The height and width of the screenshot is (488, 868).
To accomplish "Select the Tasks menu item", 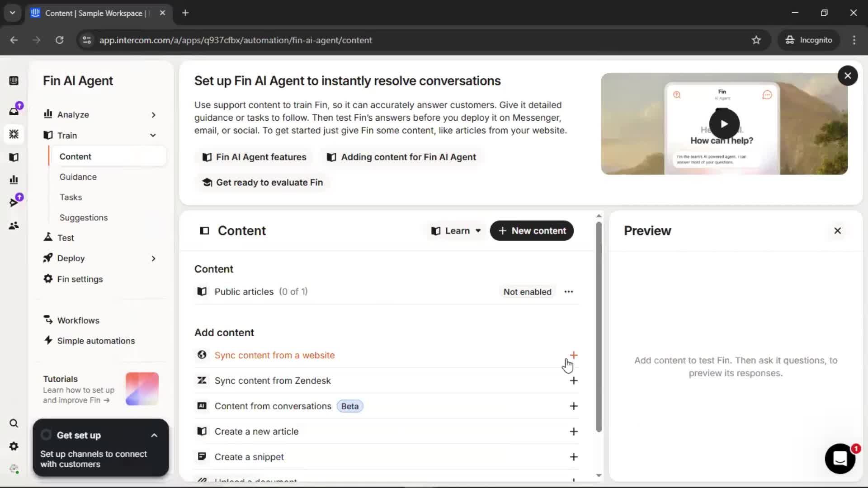I will (71, 197).
